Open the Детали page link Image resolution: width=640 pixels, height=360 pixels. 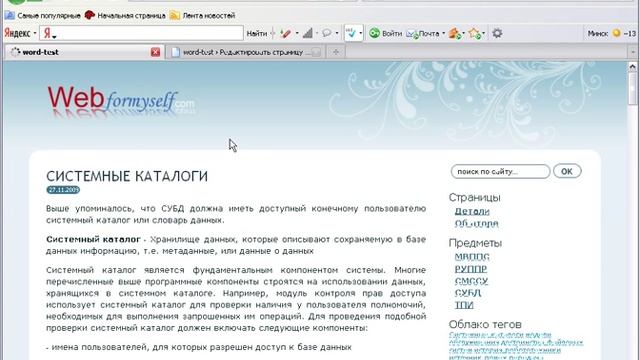(x=472, y=211)
